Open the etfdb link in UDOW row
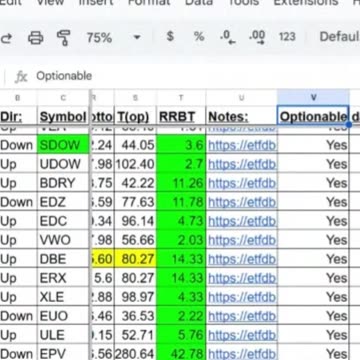 [242, 164]
